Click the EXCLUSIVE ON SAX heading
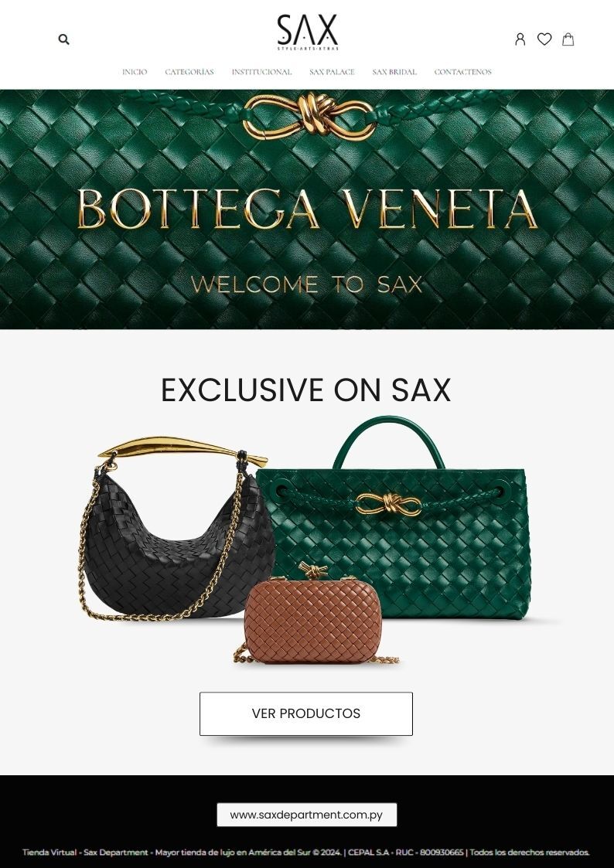 coord(305,390)
